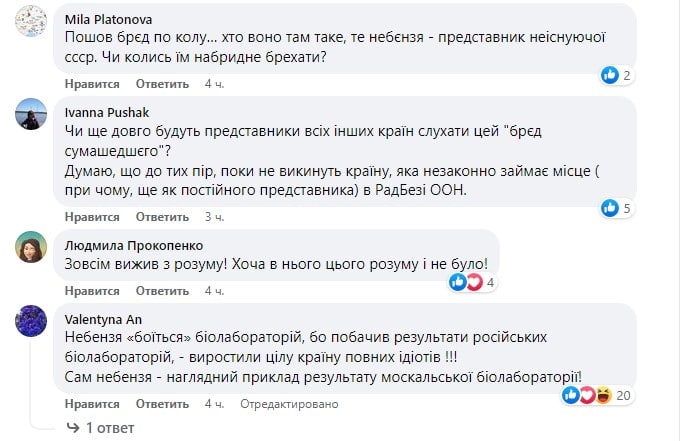Screen dimensions: 680x441
Task: Open like reactions on Mila Platonova's comment
Action: pyautogui.click(x=617, y=75)
